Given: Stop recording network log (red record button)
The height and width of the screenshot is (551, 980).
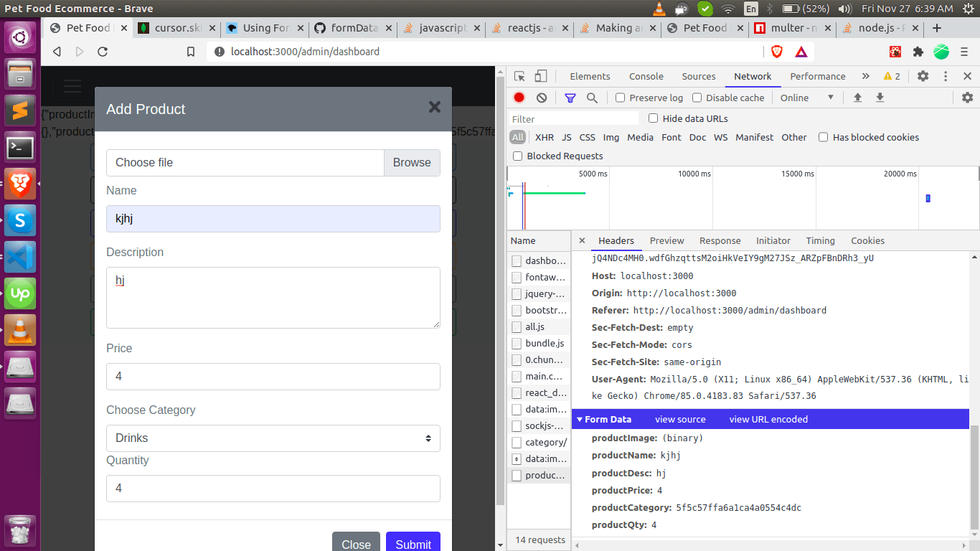Looking at the screenshot, I should (x=518, y=98).
